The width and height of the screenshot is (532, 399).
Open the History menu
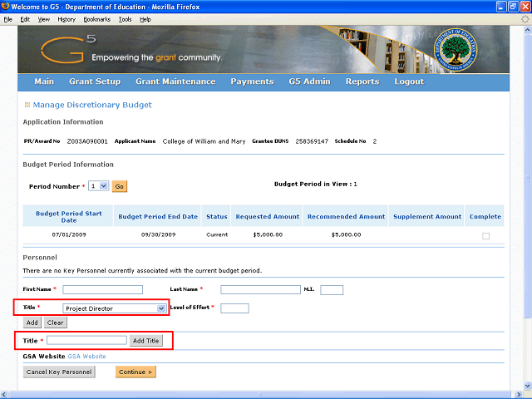click(66, 18)
